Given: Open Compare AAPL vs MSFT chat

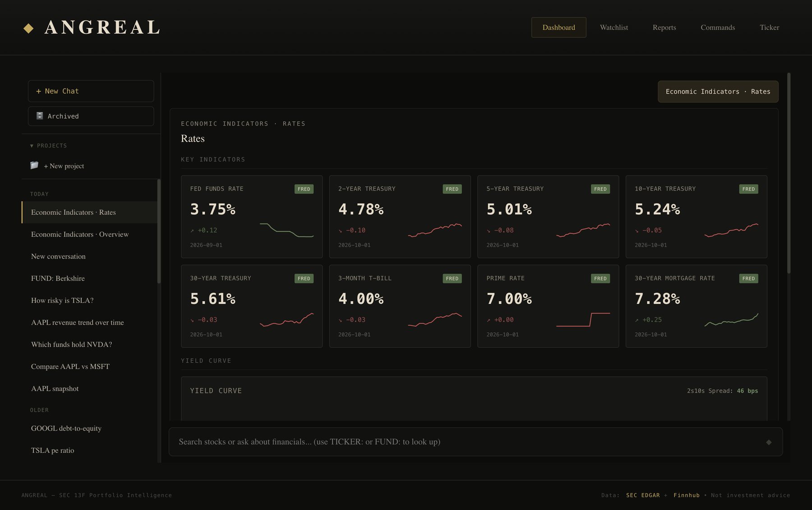Looking at the screenshot, I should [89, 366].
